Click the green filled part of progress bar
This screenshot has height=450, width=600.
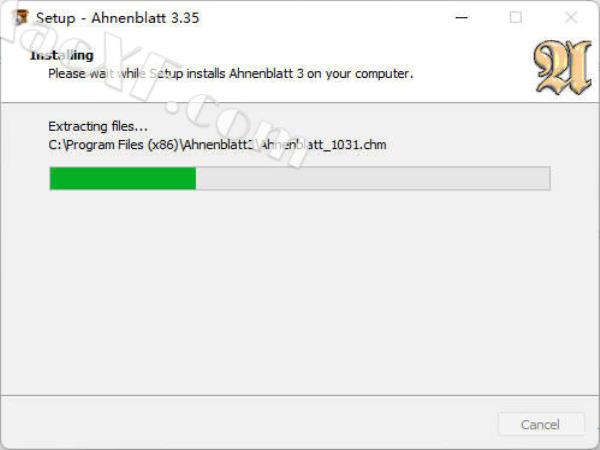123,178
